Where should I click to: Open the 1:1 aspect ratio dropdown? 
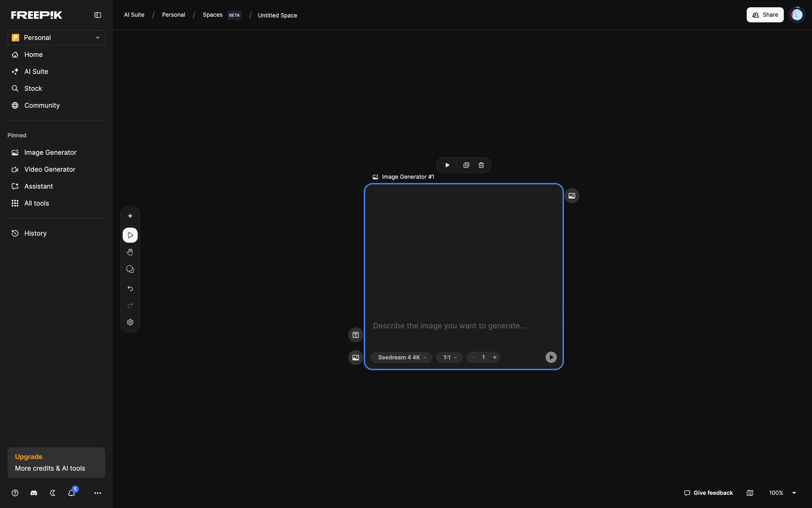[449, 357]
